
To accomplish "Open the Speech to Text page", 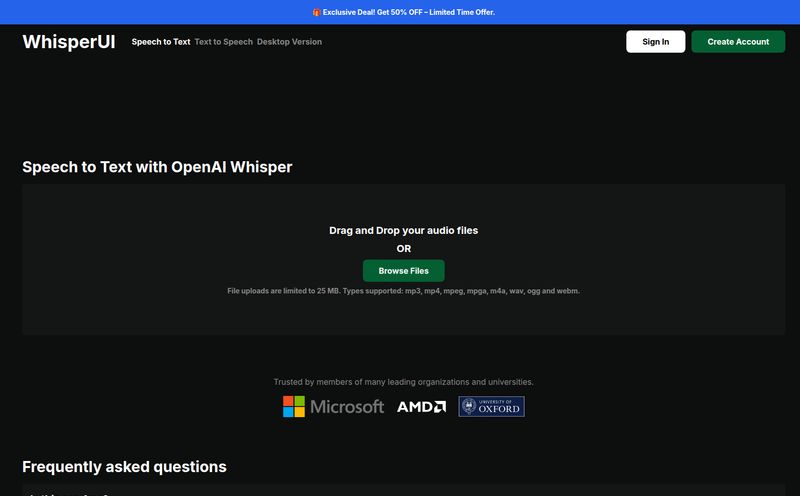I will tap(161, 42).
